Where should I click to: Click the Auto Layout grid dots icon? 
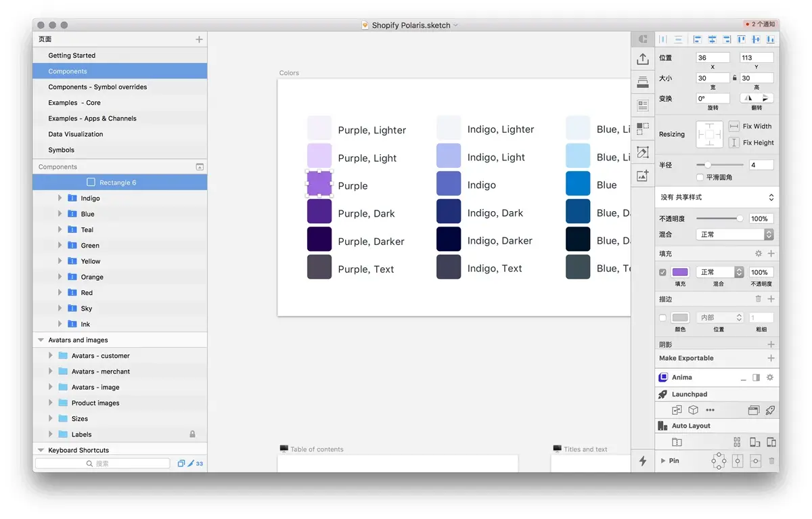737,443
